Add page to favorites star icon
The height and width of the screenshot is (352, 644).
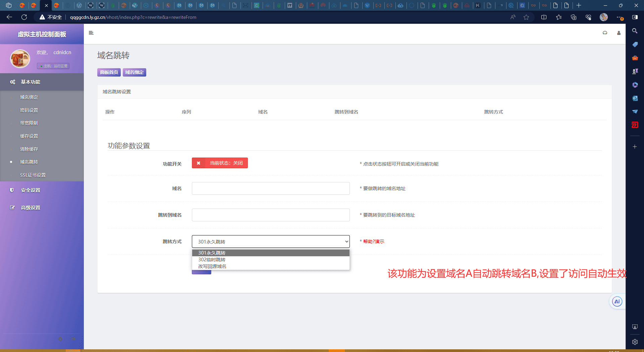click(526, 17)
